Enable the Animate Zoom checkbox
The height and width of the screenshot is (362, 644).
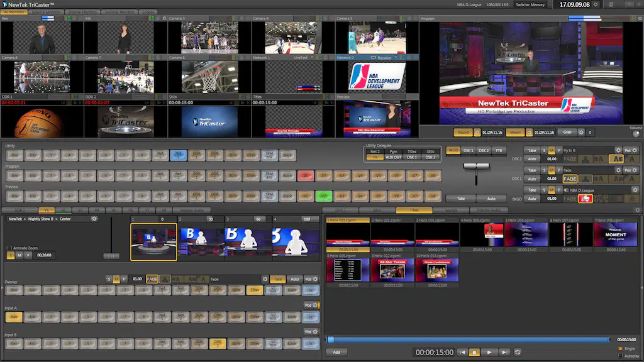[x=9, y=248]
